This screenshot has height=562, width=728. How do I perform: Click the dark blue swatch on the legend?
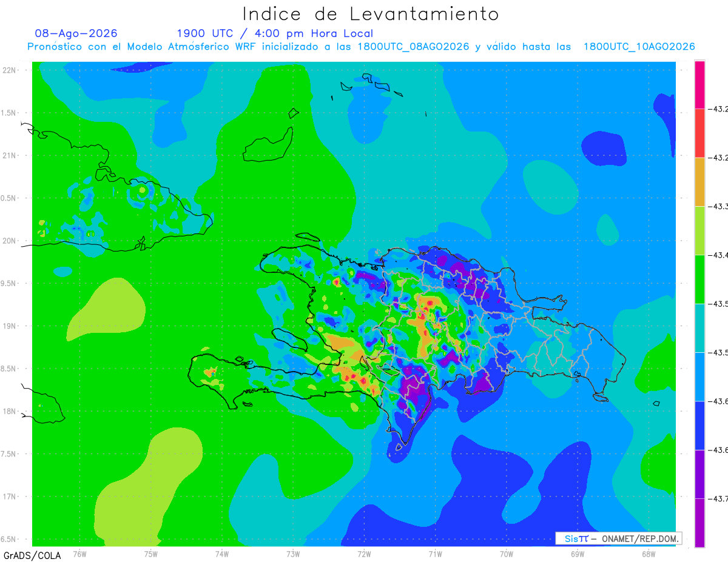[699, 425]
